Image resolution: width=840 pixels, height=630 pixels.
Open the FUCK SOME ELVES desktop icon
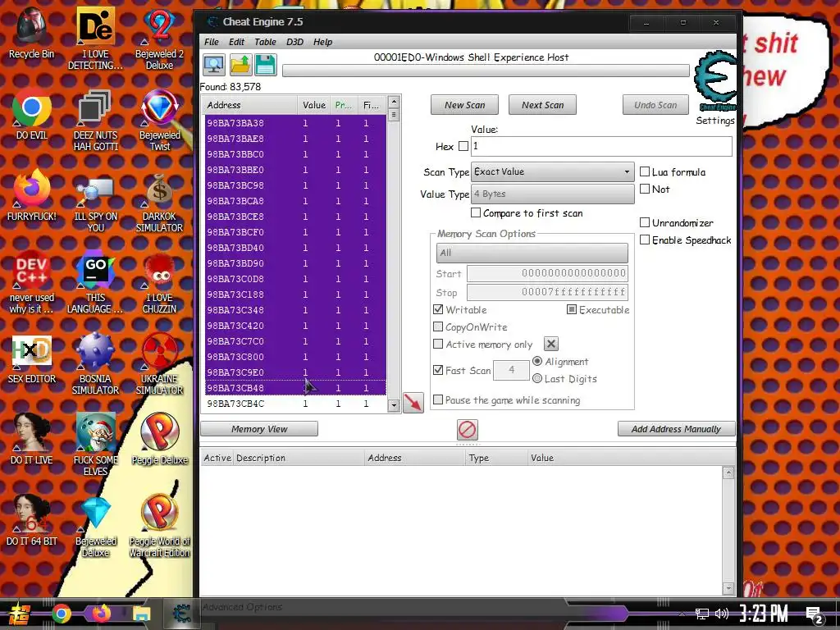(95, 444)
